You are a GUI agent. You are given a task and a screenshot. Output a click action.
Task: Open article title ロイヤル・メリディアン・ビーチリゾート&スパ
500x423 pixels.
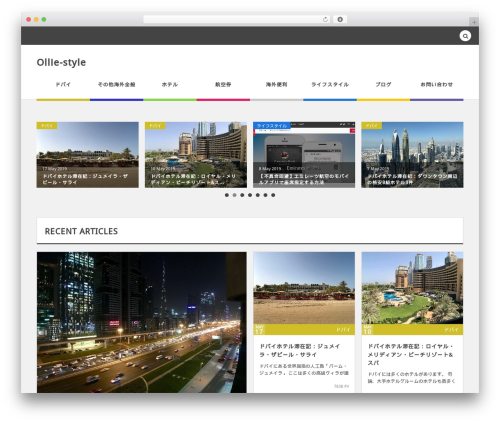coord(410,354)
